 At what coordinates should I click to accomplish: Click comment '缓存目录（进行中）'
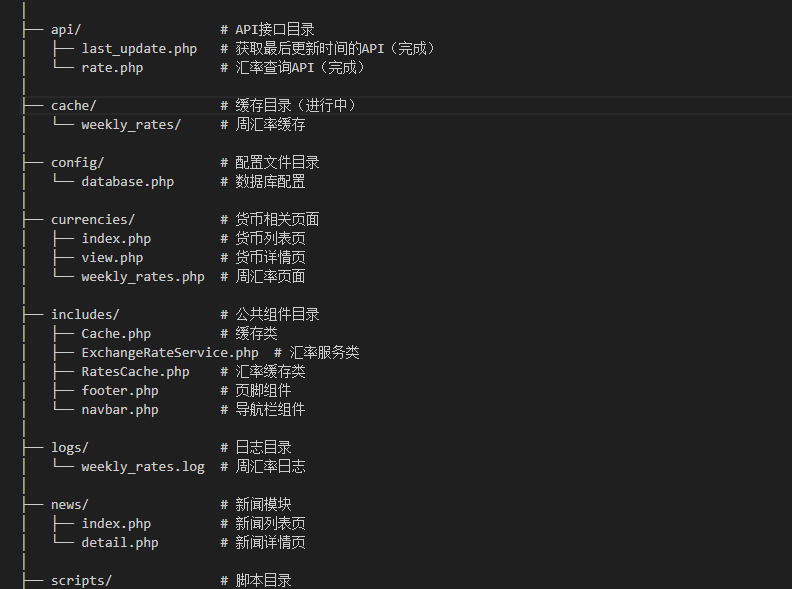point(296,106)
